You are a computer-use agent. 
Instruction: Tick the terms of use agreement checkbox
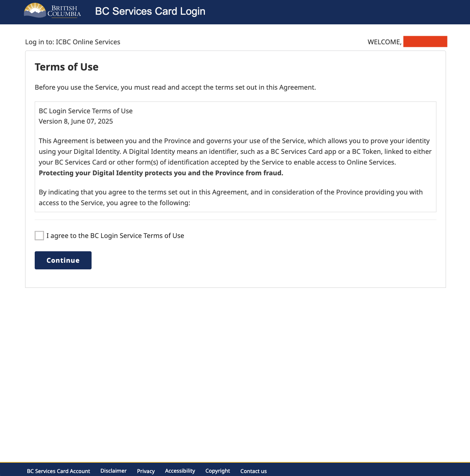coord(39,235)
